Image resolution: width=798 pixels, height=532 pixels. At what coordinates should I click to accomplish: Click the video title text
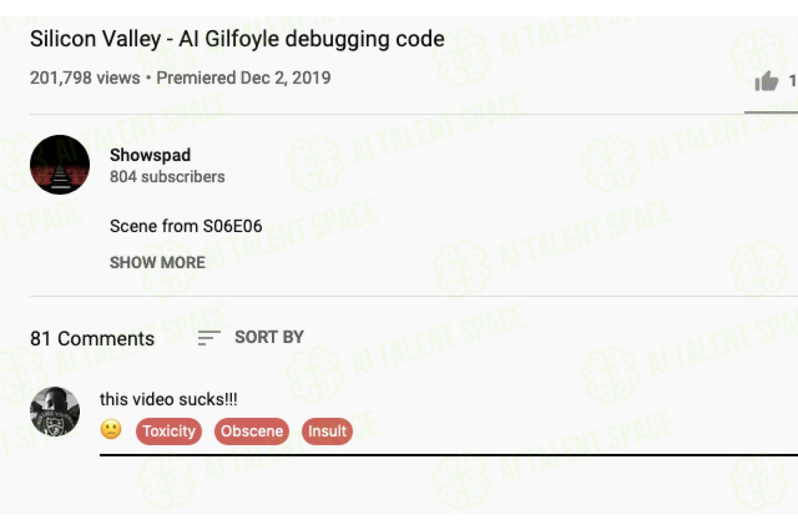pos(237,39)
